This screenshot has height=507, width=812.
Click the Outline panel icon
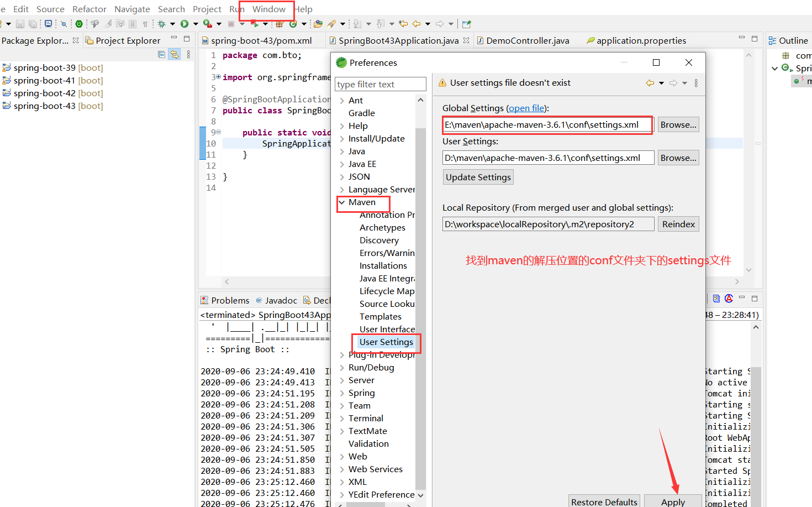[x=772, y=40]
